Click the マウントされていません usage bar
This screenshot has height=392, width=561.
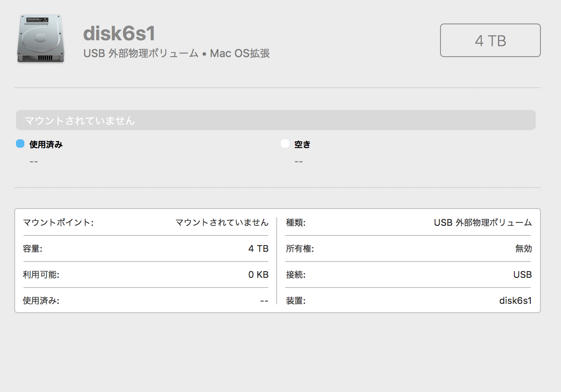[275, 120]
